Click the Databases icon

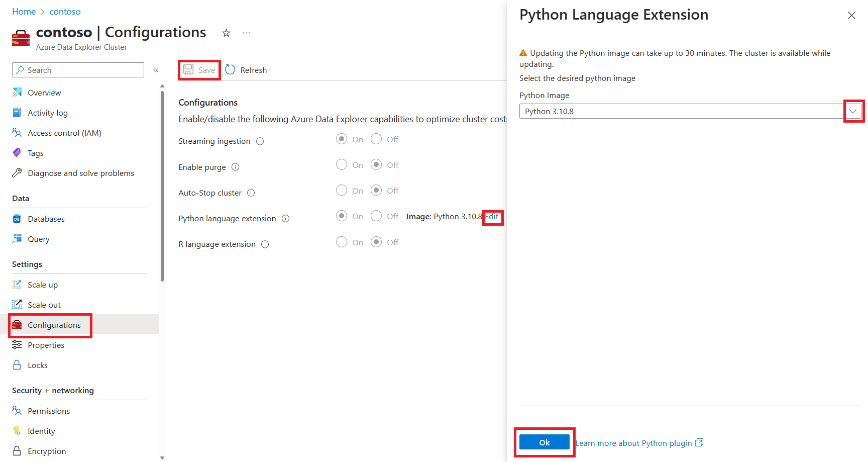tap(17, 219)
